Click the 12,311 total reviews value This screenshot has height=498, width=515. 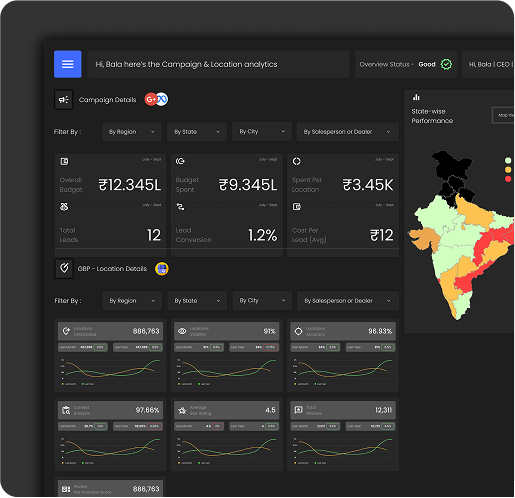click(x=384, y=410)
